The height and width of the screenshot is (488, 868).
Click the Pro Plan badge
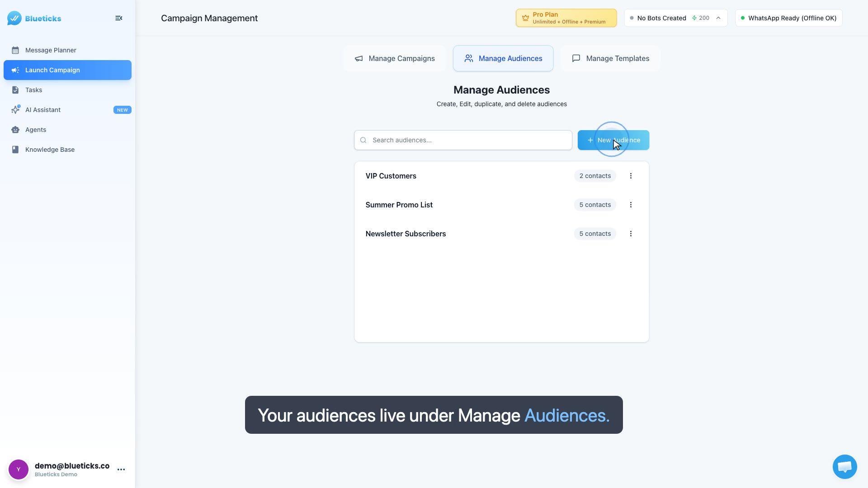(x=566, y=18)
